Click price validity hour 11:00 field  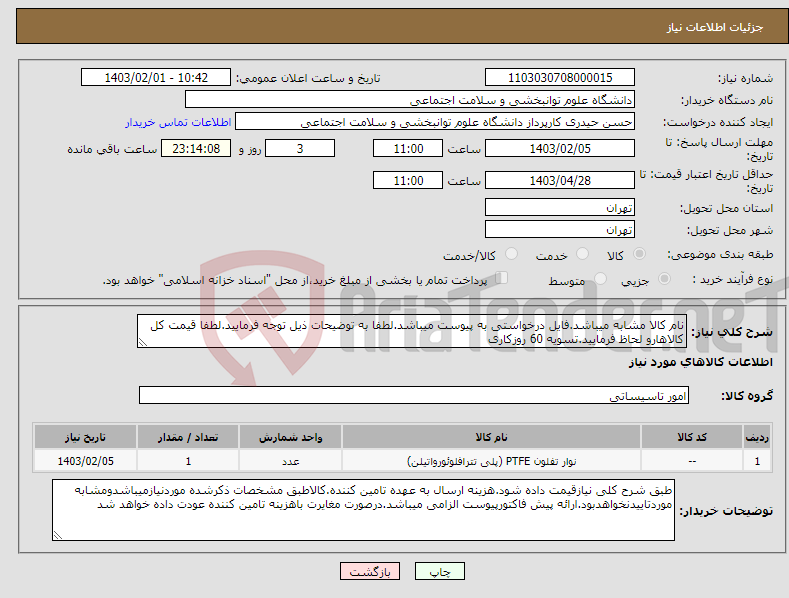click(408, 180)
